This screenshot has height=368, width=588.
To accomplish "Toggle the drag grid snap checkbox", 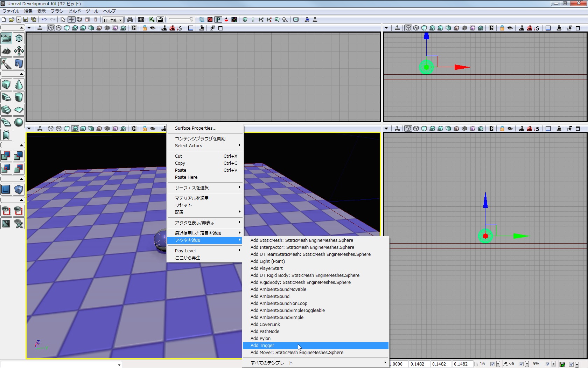I will [x=492, y=364].
